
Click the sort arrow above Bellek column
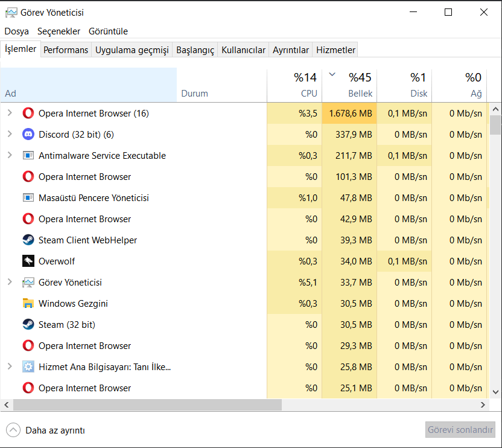pos(332,75)
